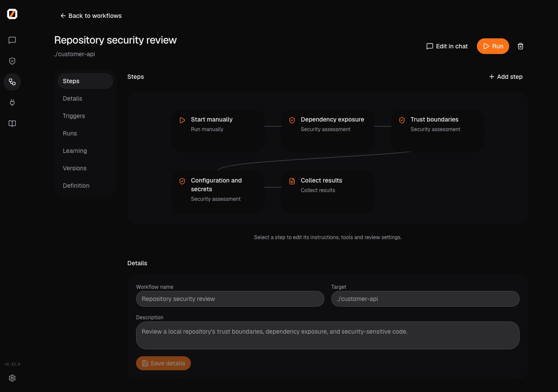Select the Start manually step

click(x=218, y=131)
